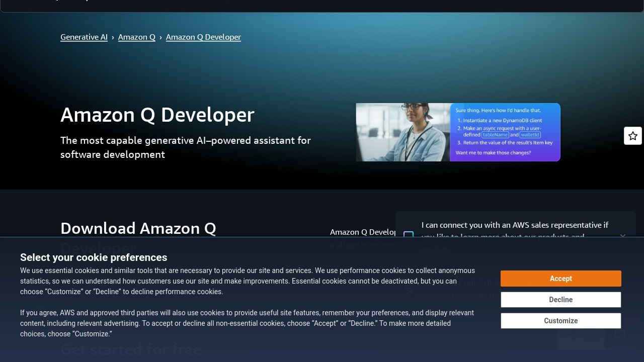Click the Select your cookie preferences title
The width and height of the screenshot is (644, 362).
tap(94, 257)
